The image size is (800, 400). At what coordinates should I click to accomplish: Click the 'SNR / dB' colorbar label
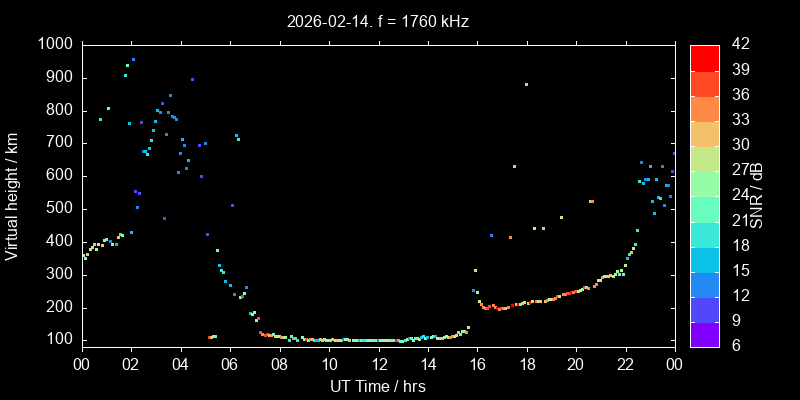[x=757, y=194]
